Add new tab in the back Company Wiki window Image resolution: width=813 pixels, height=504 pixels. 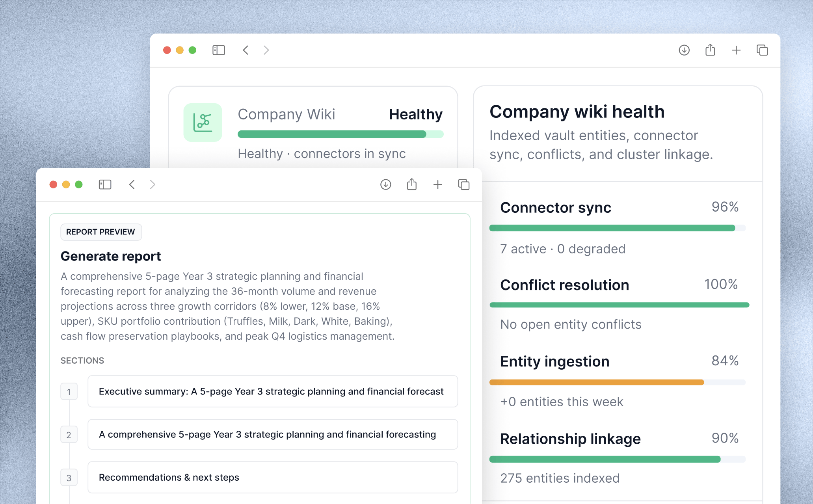click(x=736, y=50)
